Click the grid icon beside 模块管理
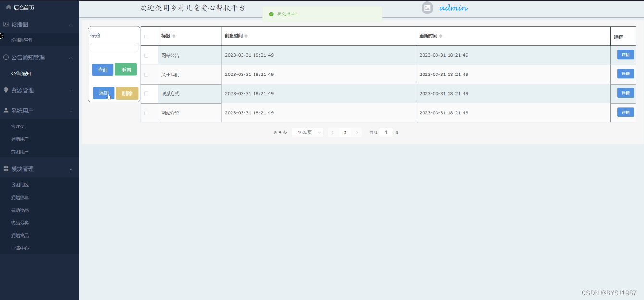 (x=6, y=169)
